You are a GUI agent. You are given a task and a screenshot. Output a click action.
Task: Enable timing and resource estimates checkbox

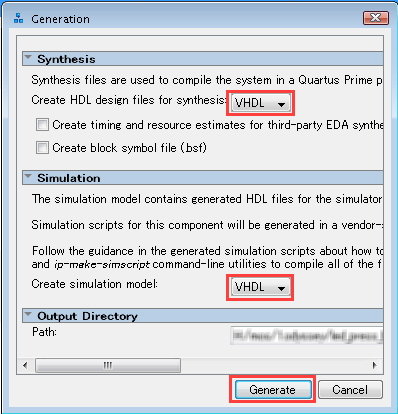click(42, 125)
